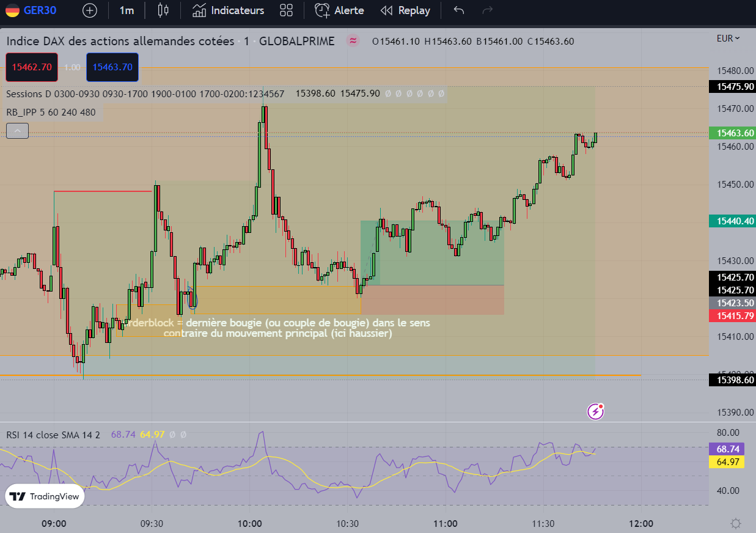The image size is (756, 533).
Task: Undo the last chart action
Action: [459, 10]
